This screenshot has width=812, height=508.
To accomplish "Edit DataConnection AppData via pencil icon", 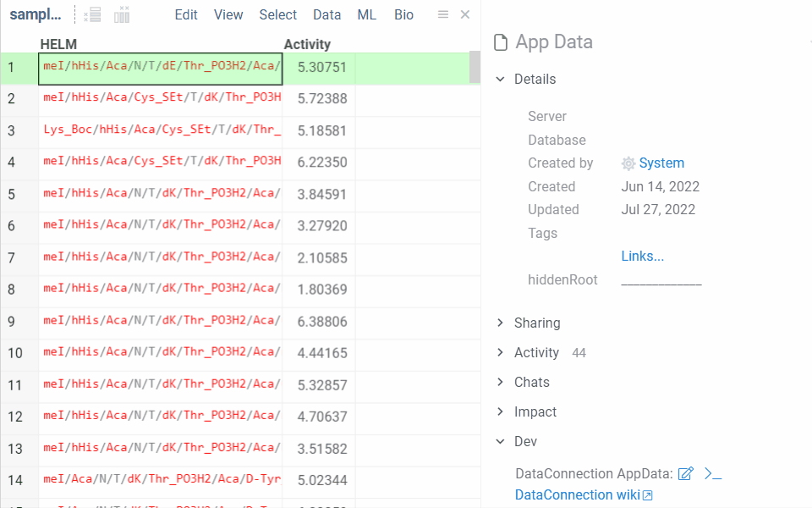I will click(x=686, y=473).
